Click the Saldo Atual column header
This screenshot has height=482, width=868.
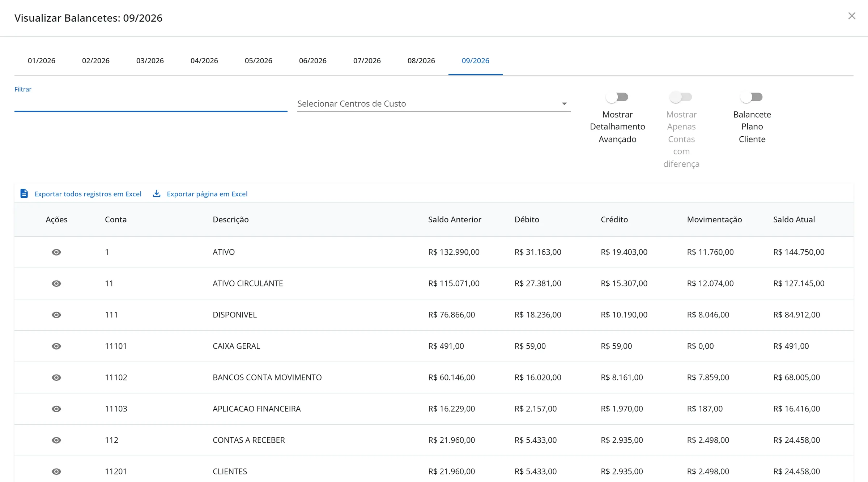coord(794,219)
